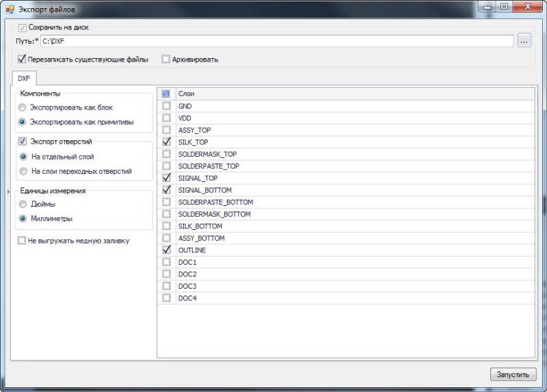Switch to the DXF tab
The height and width of the screenshot is (392, 547).
click(24, 78)
